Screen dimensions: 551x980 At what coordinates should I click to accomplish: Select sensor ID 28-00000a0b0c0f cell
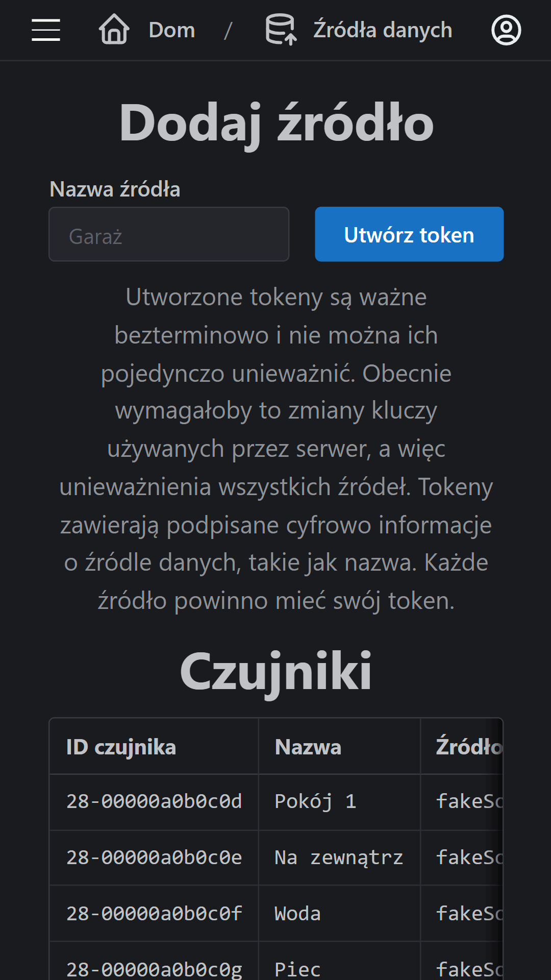coord(154,914)
